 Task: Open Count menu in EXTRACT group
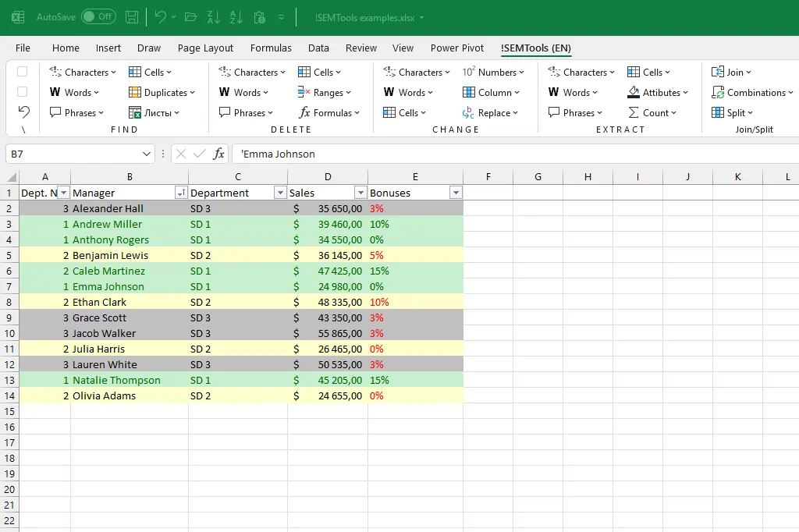coord(652,112)
